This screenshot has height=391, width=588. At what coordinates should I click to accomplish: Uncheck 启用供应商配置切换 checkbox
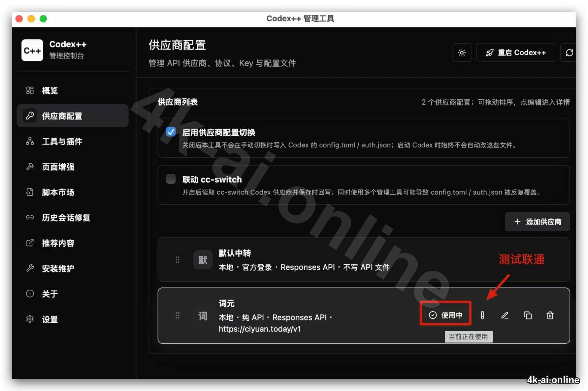[x=171, y=132]
